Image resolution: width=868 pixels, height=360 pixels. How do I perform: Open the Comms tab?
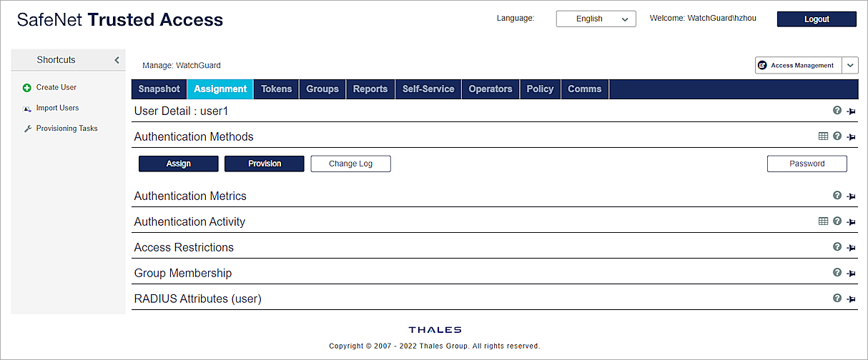point(585,89)
